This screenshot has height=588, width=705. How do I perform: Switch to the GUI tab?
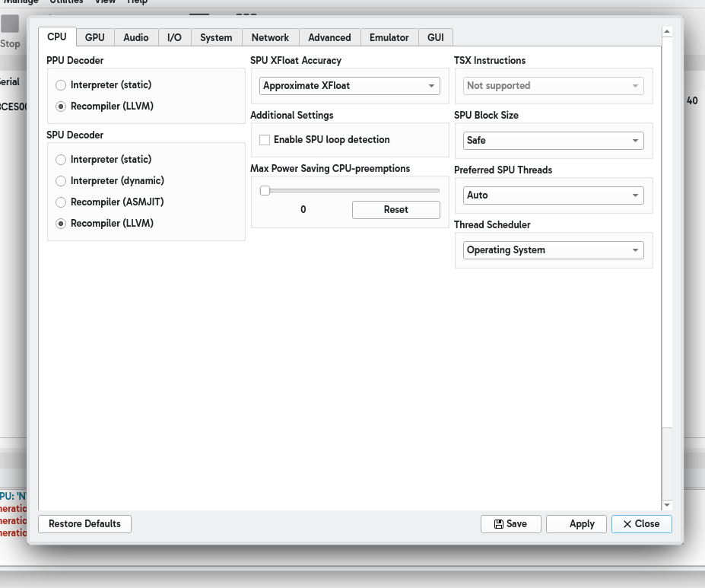pyautogui.click(x=436, y=37)
